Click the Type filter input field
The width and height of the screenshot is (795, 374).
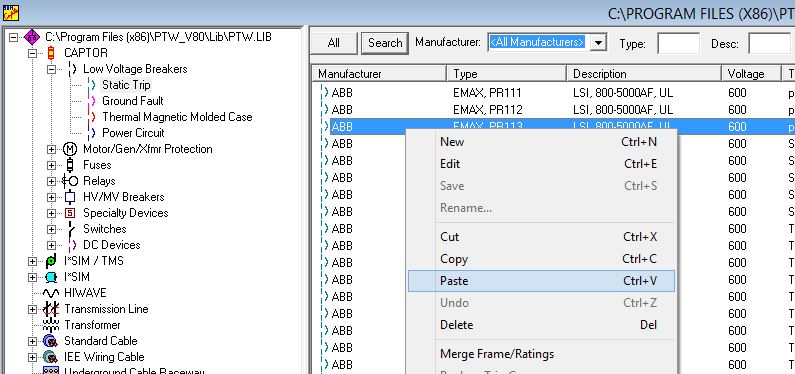point(678,43)
